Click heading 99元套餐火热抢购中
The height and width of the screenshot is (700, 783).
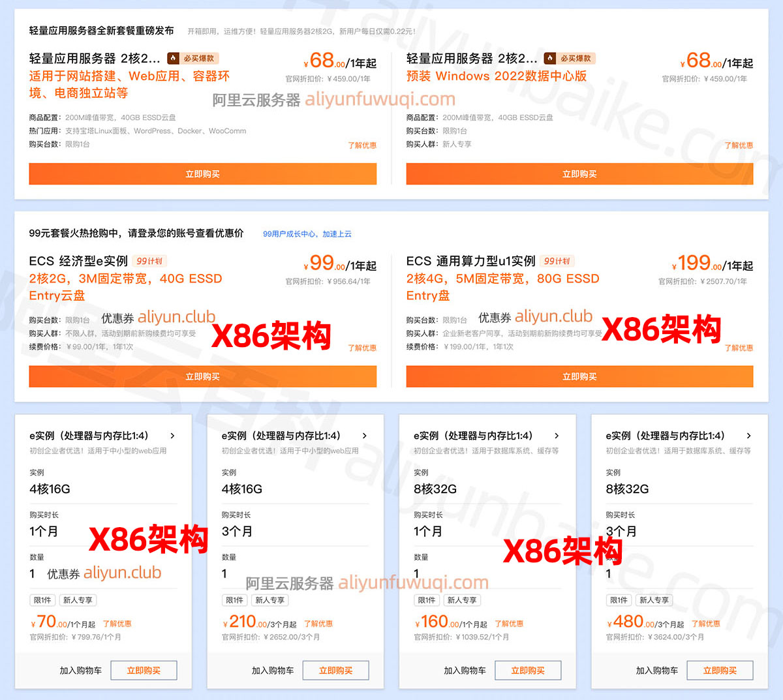[x=136, y=233]
